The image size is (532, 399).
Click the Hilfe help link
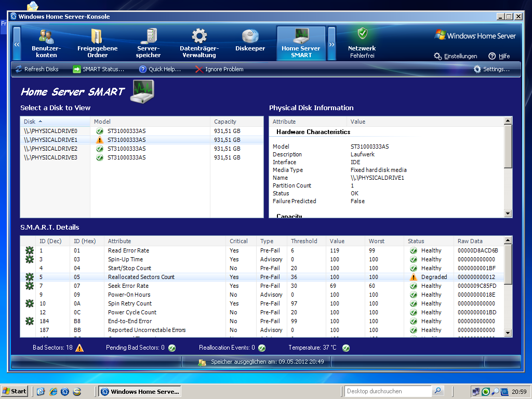499,56
